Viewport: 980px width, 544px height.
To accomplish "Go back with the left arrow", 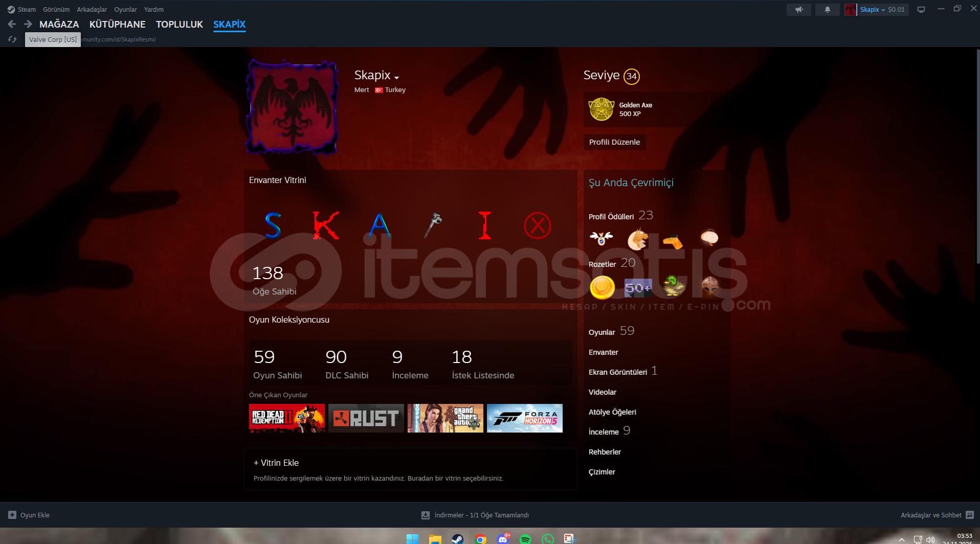I will pyautogui.click(x=12, y=24).
